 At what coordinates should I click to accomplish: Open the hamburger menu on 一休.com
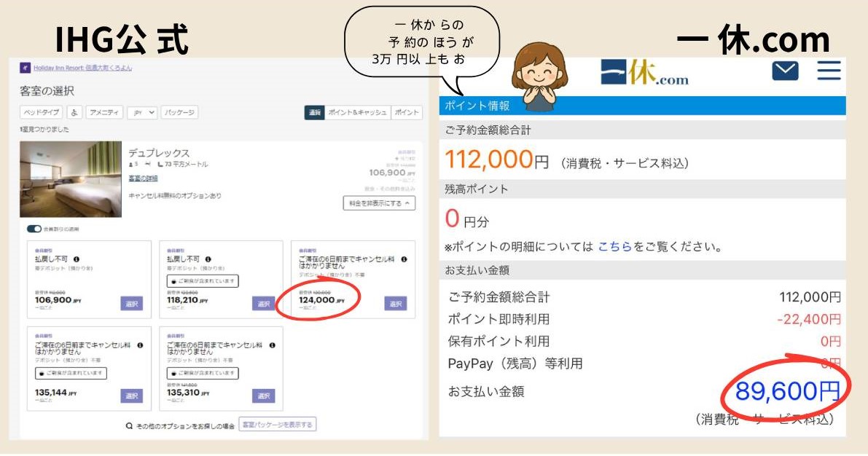point(829,71)
